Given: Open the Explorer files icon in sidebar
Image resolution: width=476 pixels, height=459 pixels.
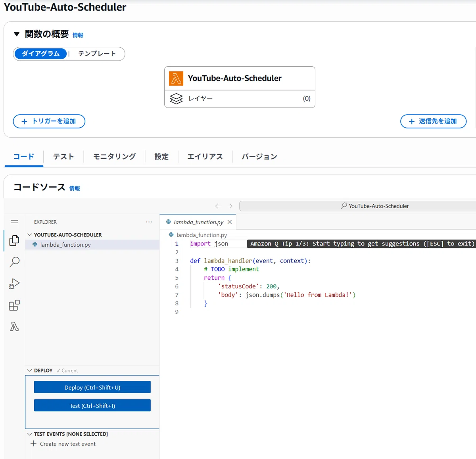Looking at the screenshot, I should tap(14, 240).
